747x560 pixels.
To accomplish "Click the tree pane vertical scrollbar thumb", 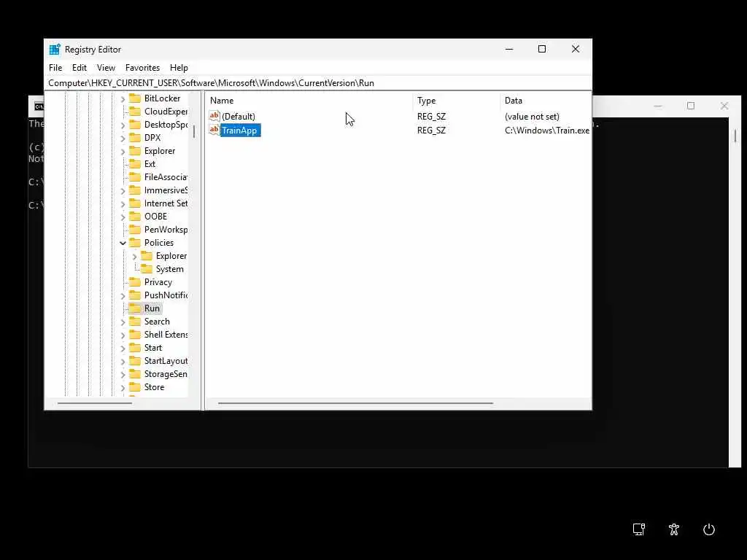I will click(194, 131).
